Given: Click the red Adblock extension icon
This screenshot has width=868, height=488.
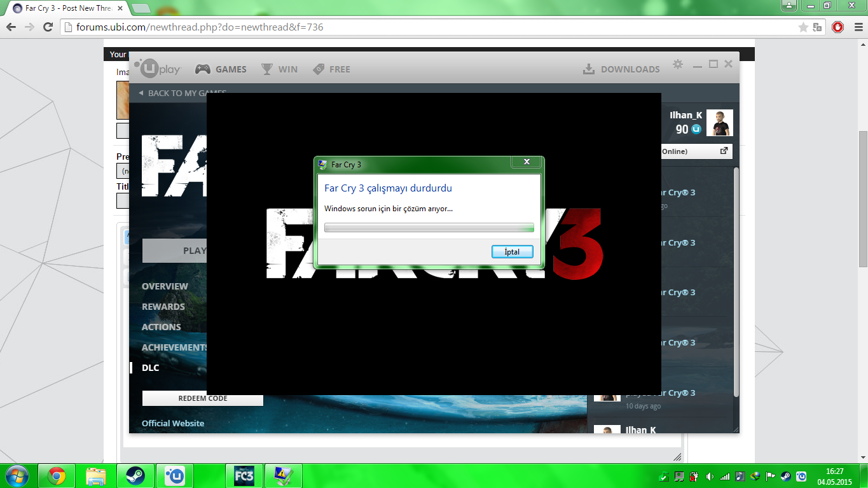Looking at the screenshot, I should click(838, 27).
